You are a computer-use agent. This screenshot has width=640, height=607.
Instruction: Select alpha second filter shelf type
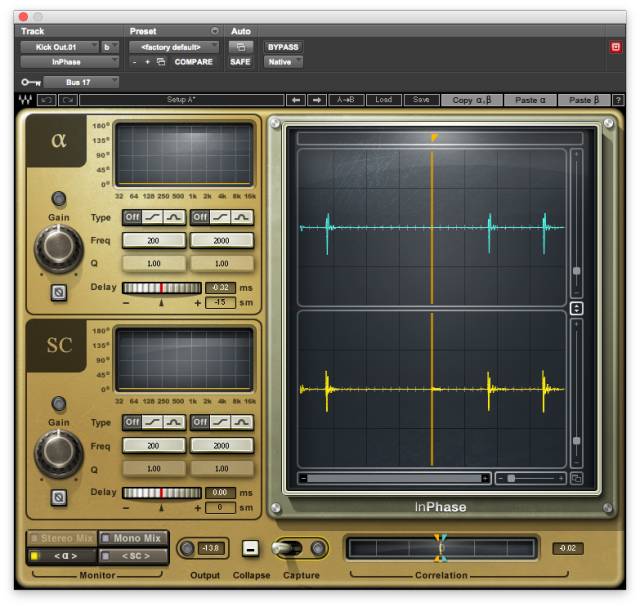[x=220, y=217]
